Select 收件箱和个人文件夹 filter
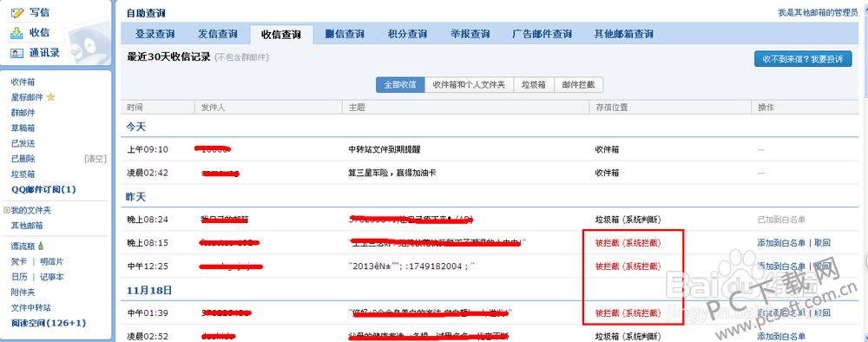Viewport: 868px width, 342px height. pyautogui.click(x=469, y=85)
